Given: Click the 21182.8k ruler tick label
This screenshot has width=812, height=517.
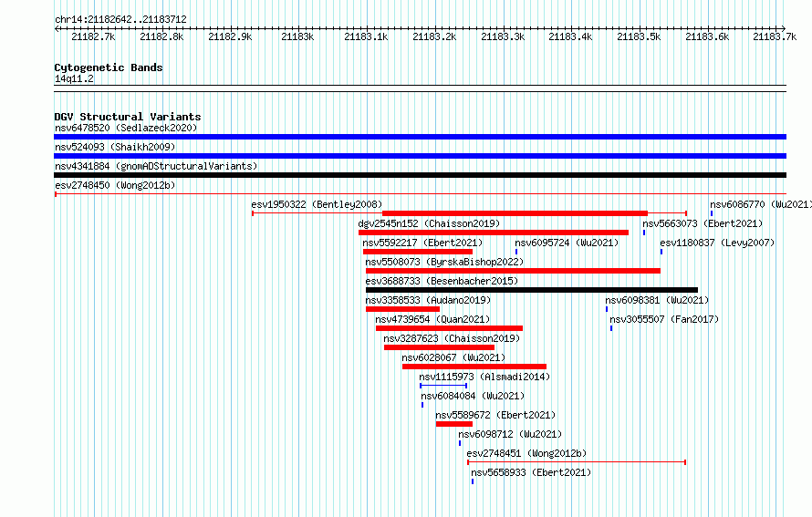Looking at the screenshot, I should point(161,36).
